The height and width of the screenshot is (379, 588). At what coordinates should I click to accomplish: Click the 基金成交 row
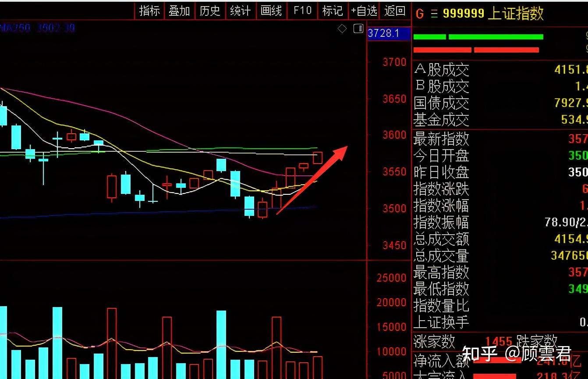(x=500, y=119)
